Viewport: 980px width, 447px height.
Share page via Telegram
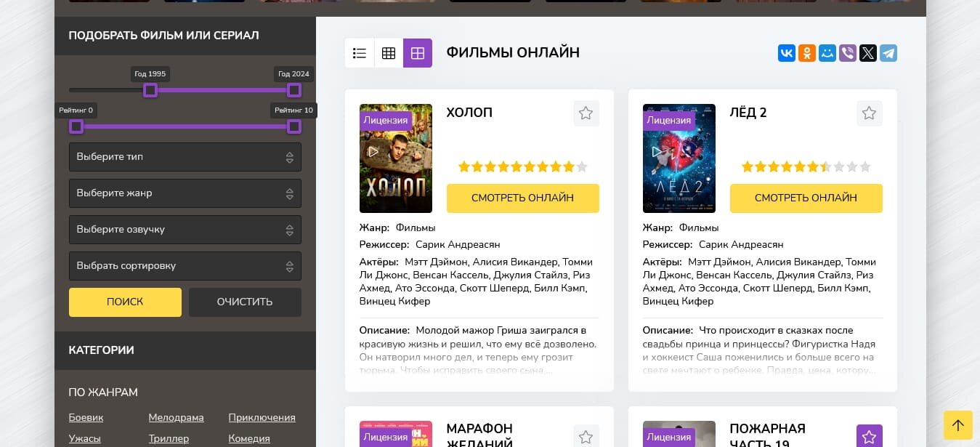pyautogui.click(x=888, y=53)
